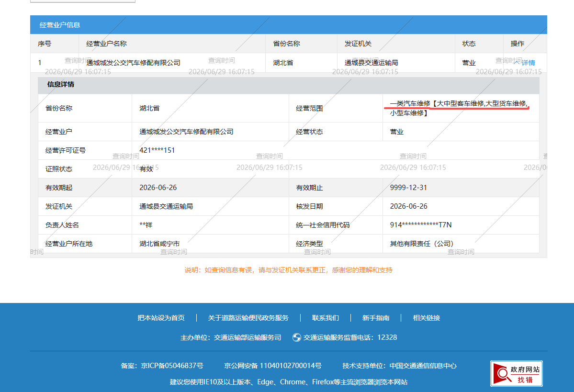574x392 pixels.
Task: Click 把本站设为首页 in the footer
Action: coord(161,318)
